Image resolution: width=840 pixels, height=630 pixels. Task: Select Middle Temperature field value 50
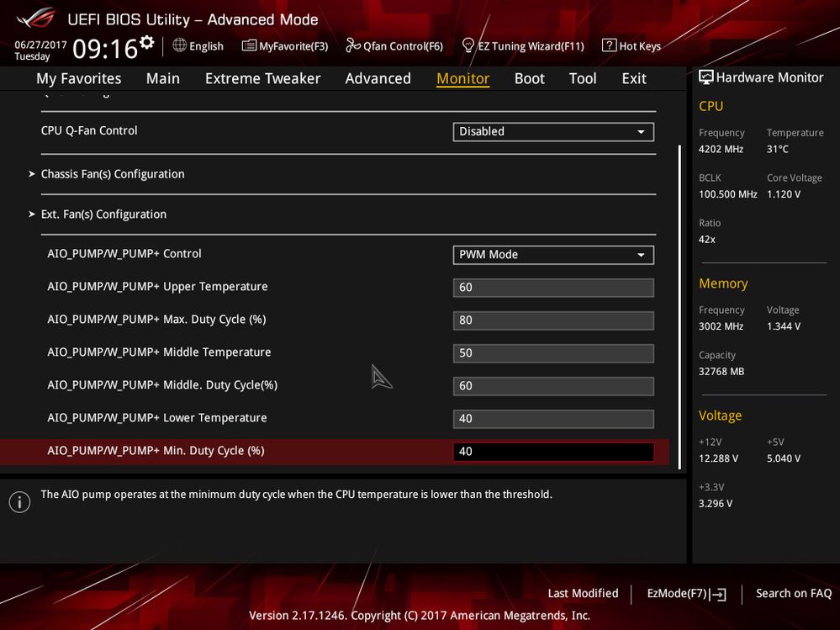tap(553, 353)
